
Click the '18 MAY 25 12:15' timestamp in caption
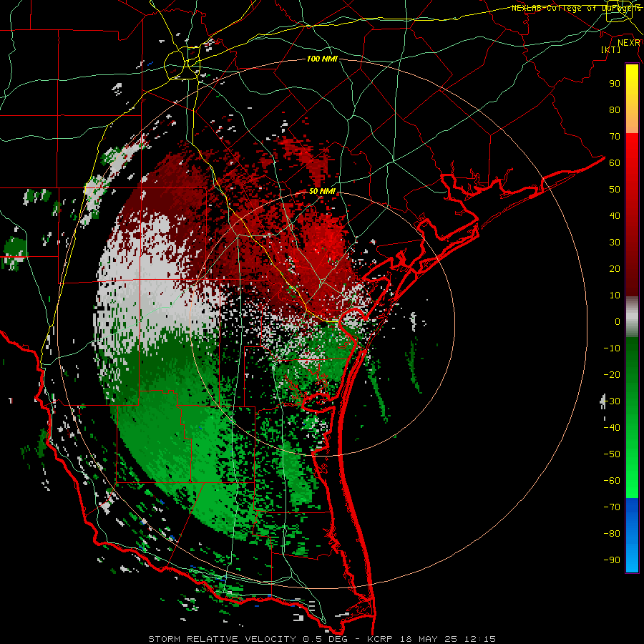tap(447, 639)
